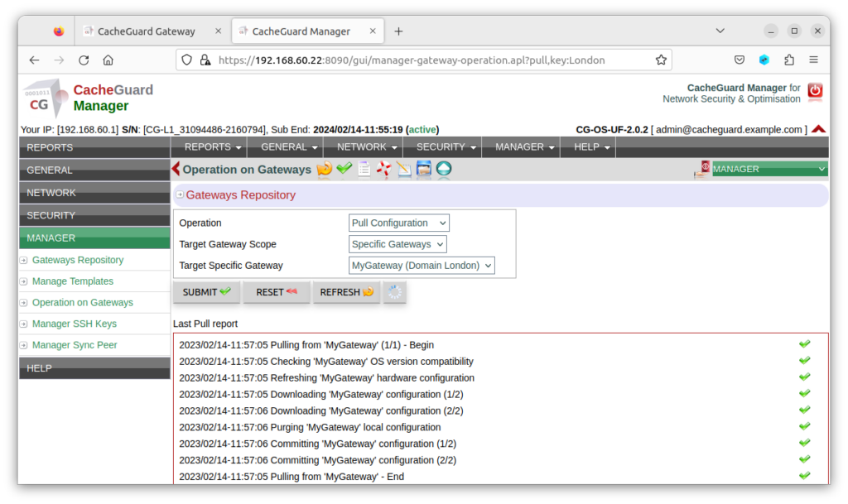Click the Purging 'MyGateway' local configuration log line
848x504 pixels.
pos(310,427)
